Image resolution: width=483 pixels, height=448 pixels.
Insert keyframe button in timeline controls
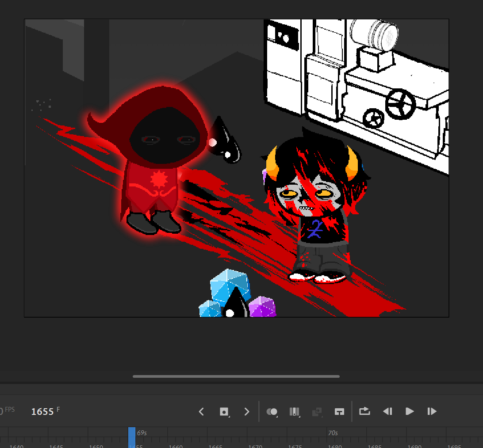pos(224,412)
